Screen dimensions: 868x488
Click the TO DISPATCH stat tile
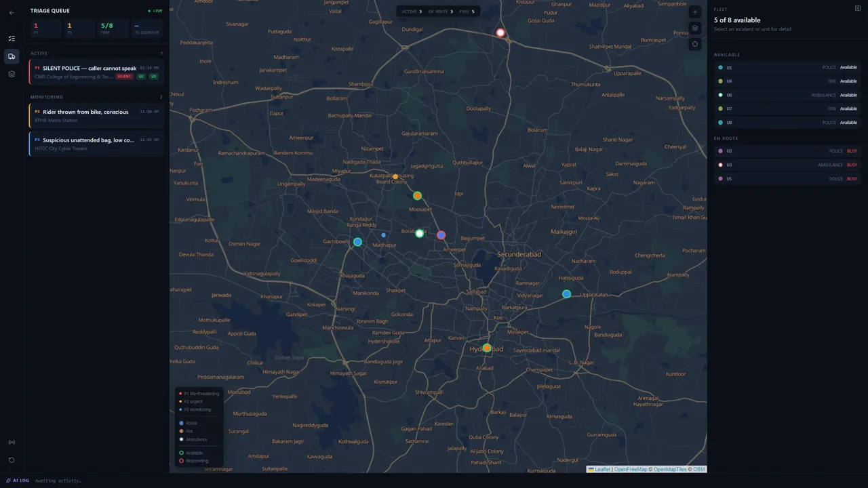[146, 28]
